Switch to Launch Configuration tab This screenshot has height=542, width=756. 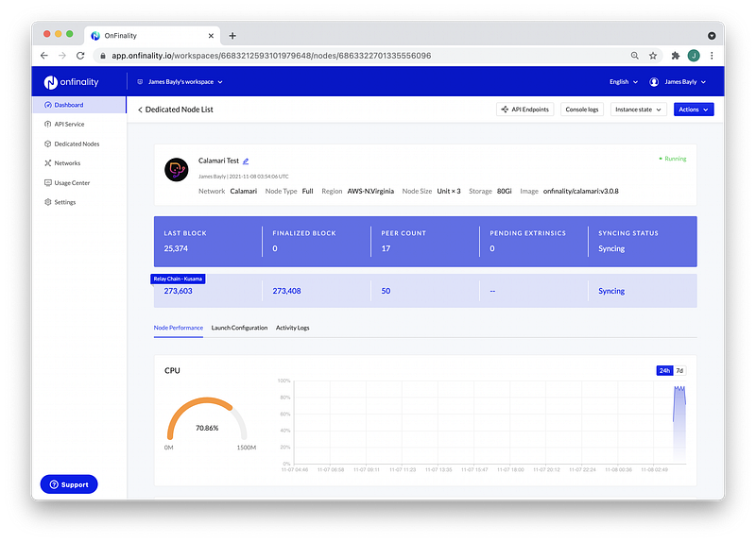[x=239, y=328]
